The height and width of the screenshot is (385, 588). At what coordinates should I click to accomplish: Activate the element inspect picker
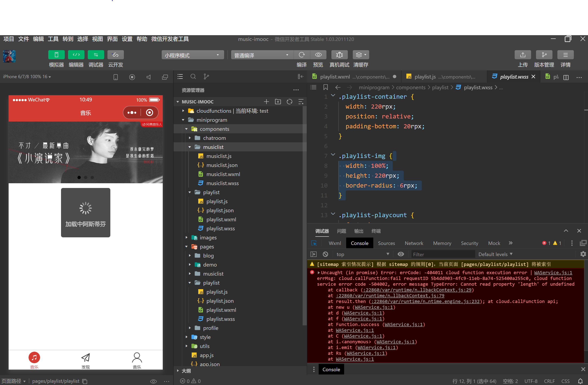(314, 243)
